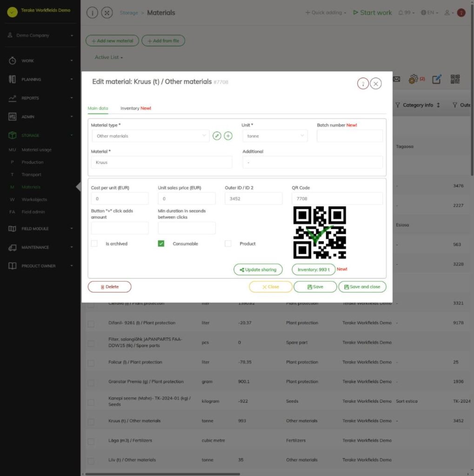Open the Active List dropdown

[x=108, y=57]
